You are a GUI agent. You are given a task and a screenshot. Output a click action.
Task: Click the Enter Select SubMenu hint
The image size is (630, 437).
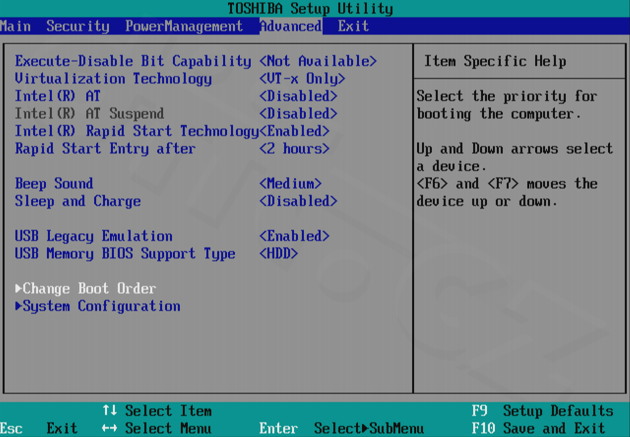tap(342, 429)
